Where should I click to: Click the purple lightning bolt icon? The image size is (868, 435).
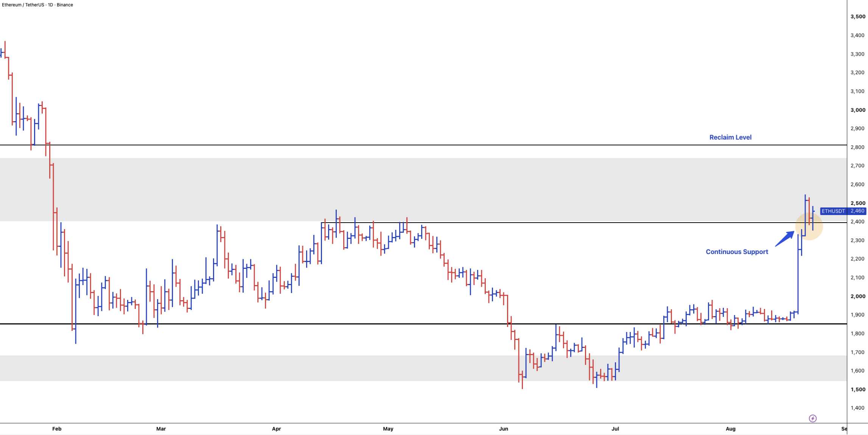click(812, 418)
